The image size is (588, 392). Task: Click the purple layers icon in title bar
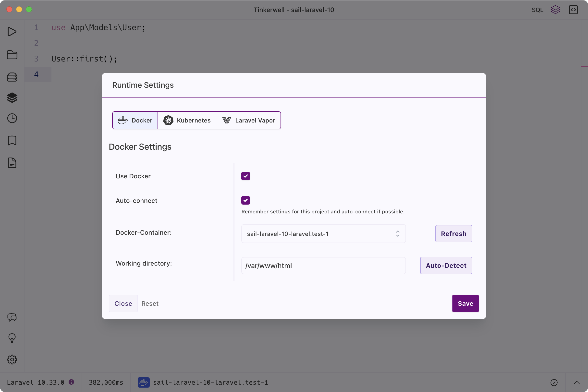(555, 10)
